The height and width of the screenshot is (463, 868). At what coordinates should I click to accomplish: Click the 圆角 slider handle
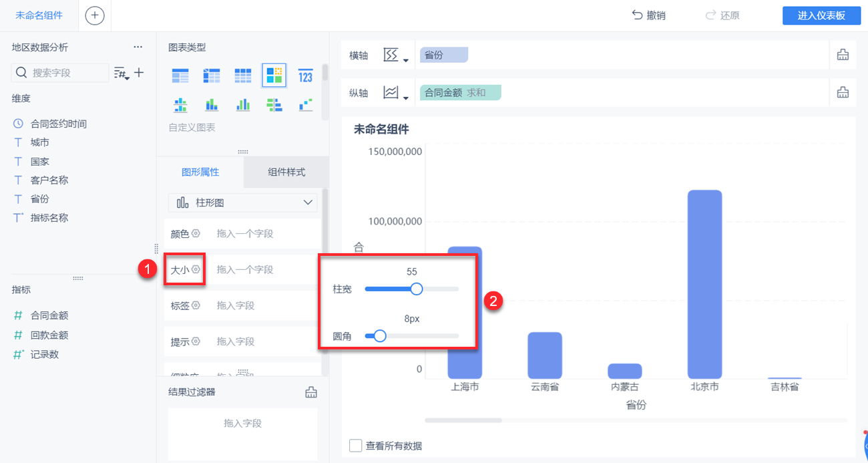380,336
